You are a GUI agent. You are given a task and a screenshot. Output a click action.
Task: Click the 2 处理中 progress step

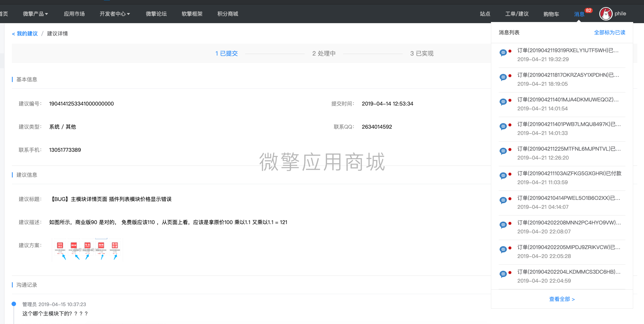pos(324,53)
